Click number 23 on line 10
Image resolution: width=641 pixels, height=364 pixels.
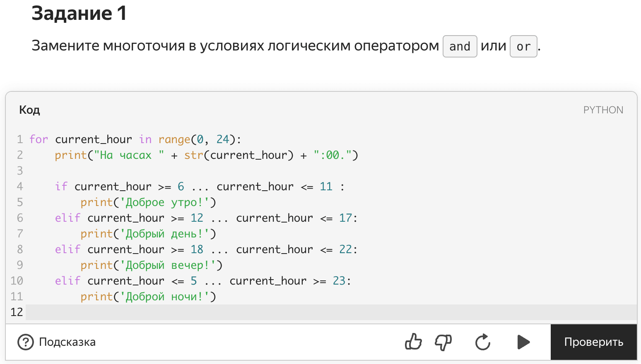tap(339, 281)
